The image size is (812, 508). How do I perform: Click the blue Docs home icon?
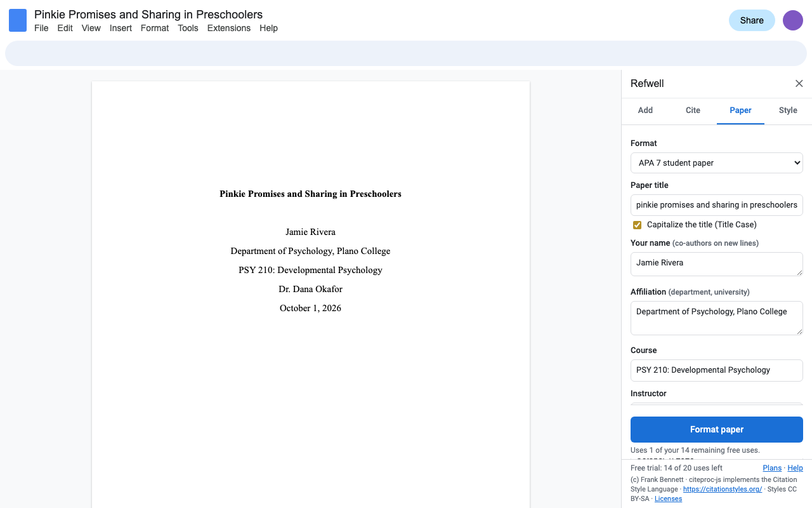(x=18, y=20)
